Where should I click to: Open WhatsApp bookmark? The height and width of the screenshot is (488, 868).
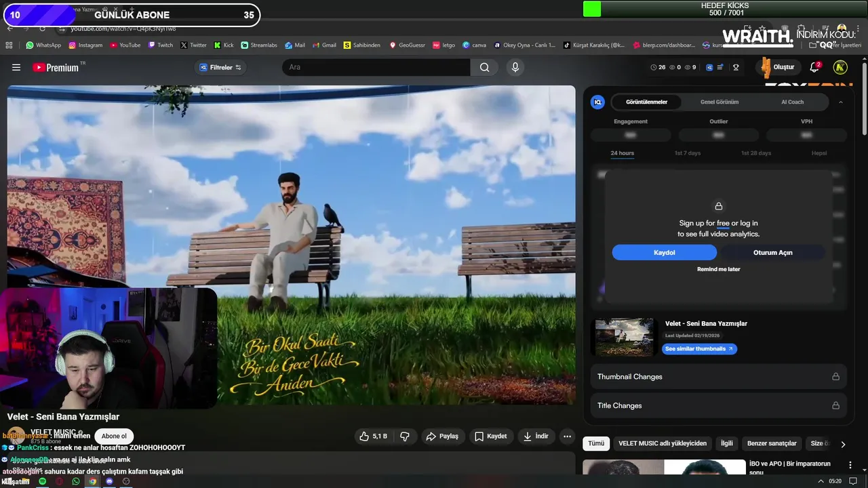tap(43, 45)
